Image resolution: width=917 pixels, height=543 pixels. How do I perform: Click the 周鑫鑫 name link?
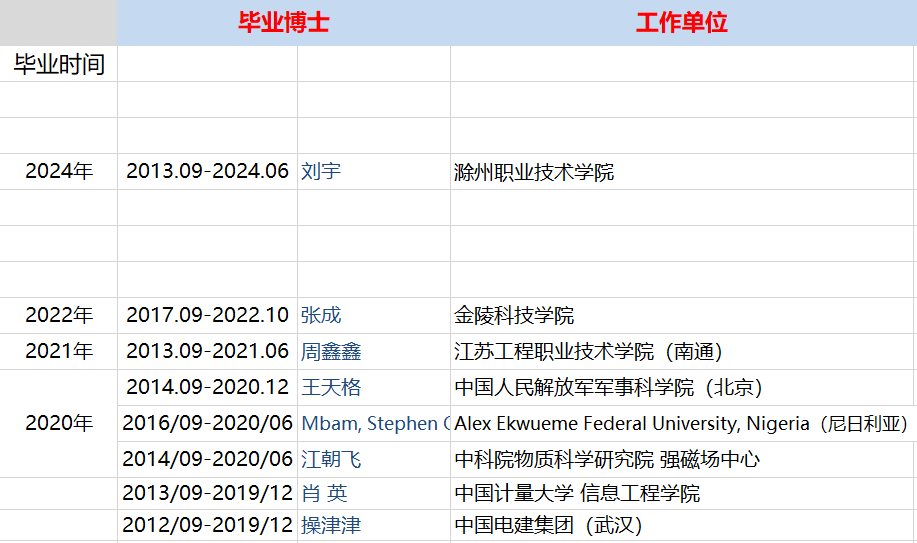pos(331,352)
